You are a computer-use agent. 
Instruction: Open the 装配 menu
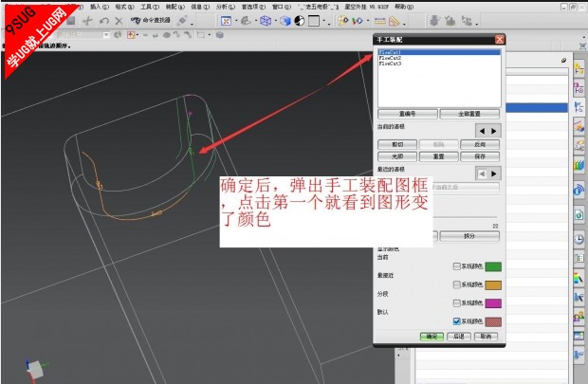[x=175, y=7]
